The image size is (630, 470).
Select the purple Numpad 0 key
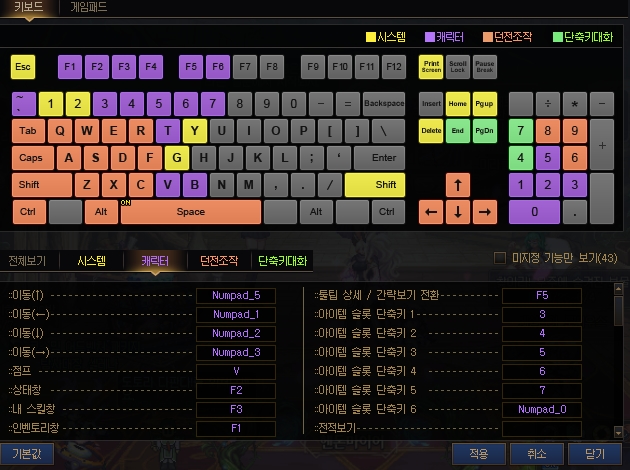(x=534, y=212)
